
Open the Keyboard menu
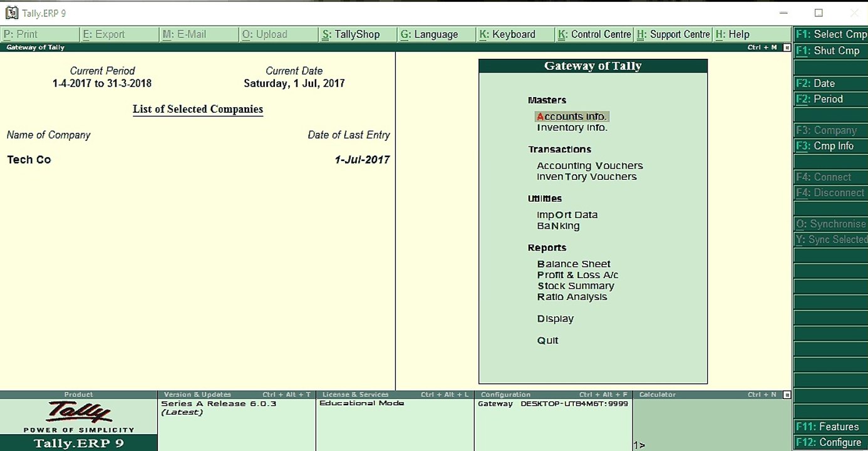coord(515,34)
